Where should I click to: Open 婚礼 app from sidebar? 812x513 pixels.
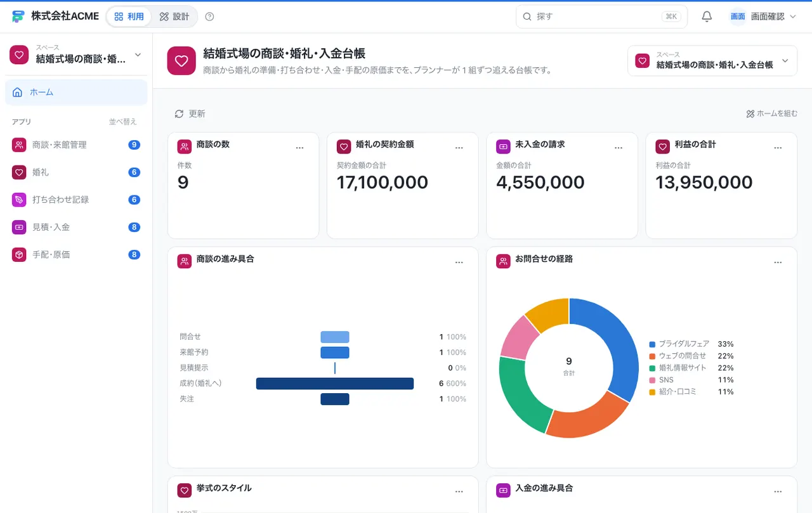point(76,172)
